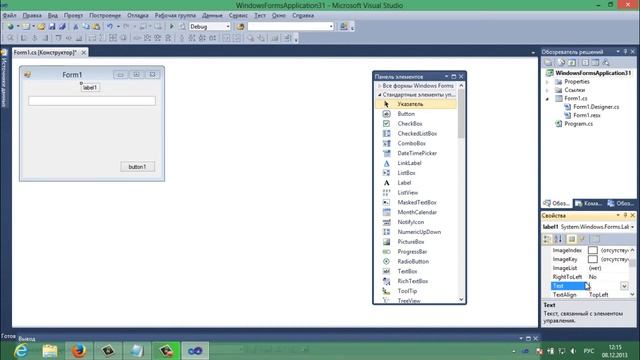The image size is (640, 360).
Task: Collapse the Form1.cs node in Solution Explorer
Action: coord(547,99)
